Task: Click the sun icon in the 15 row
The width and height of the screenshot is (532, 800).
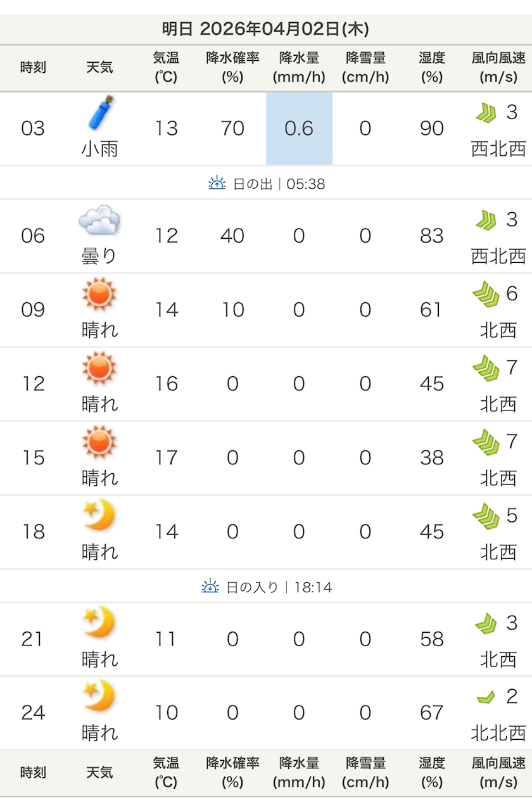Action: click(x=99, y=443)
